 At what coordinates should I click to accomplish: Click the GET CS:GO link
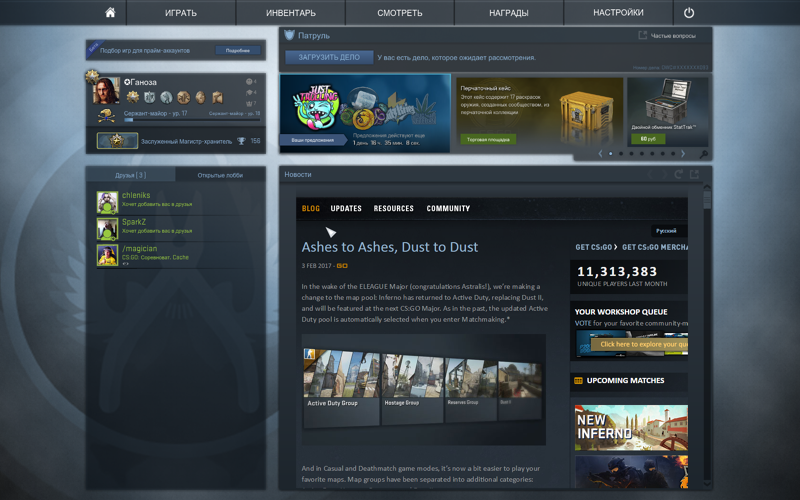(x=596, y=247)
